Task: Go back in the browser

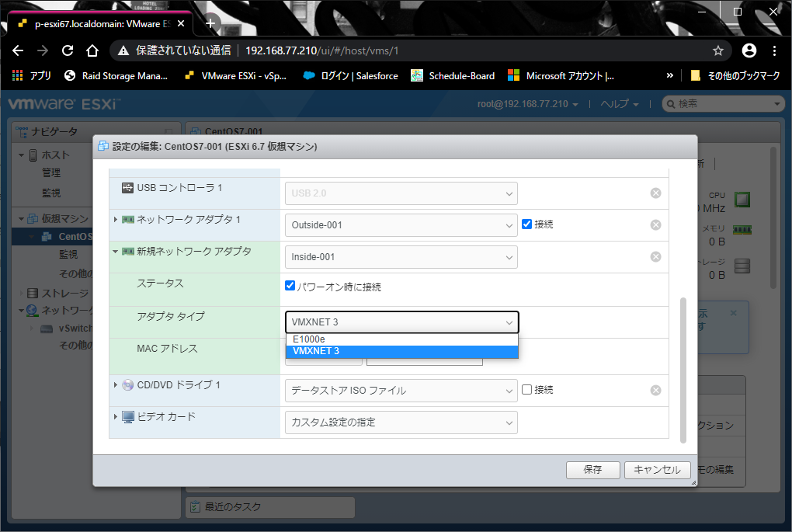Action: coord(18,50)
